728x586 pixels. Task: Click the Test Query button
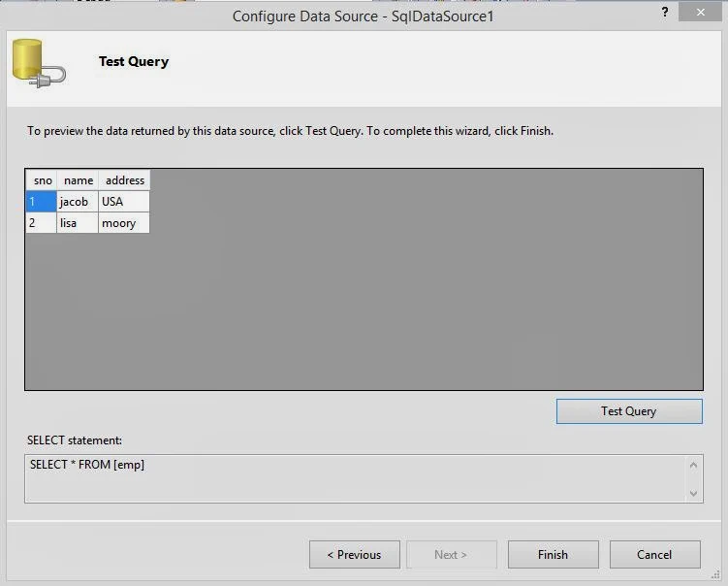pyautogui.click(x=629, y=411)
